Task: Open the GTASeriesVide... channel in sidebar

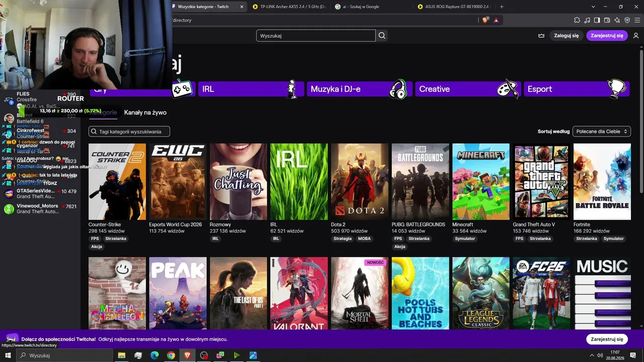Action: 40,194
